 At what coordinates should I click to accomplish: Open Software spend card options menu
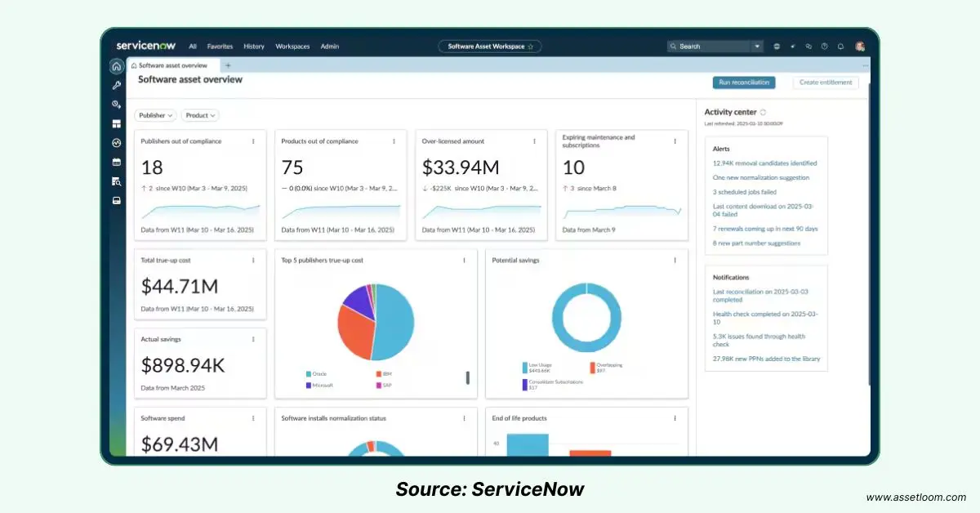[x=253, y=418]
